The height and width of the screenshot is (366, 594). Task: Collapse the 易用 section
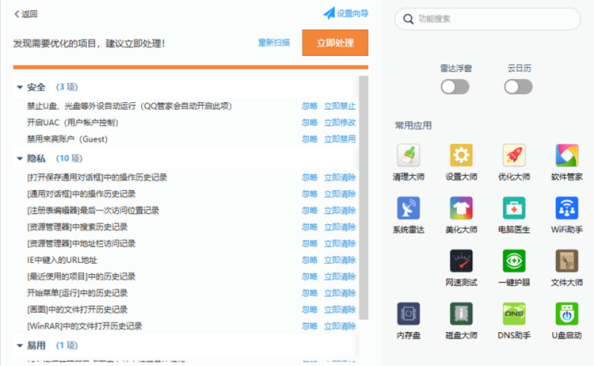point(20,346)
